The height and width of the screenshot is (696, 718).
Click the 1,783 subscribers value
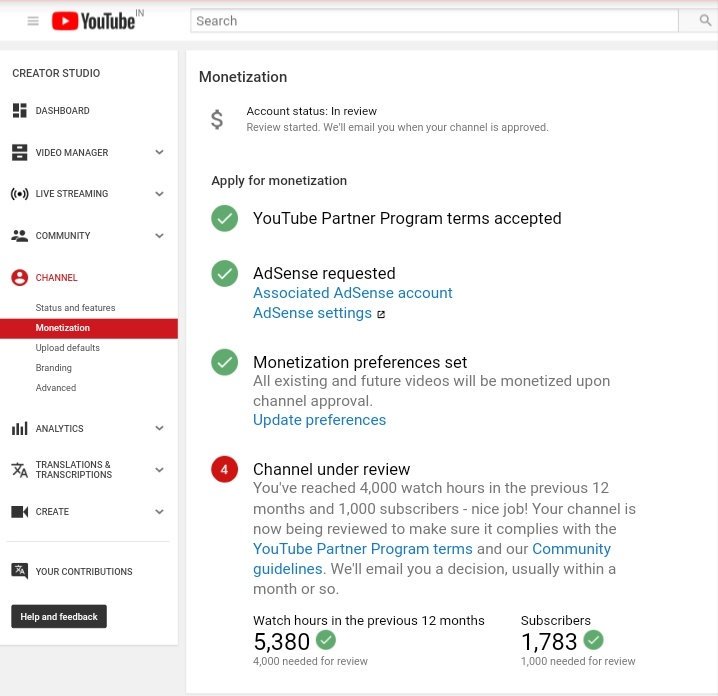tap(549, 642)
